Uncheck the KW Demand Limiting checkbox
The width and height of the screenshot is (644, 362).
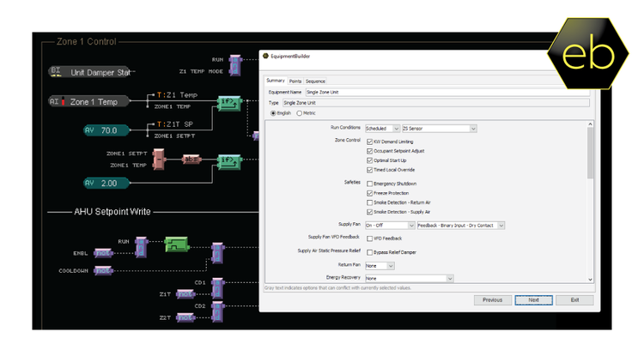tap(369, 142)
